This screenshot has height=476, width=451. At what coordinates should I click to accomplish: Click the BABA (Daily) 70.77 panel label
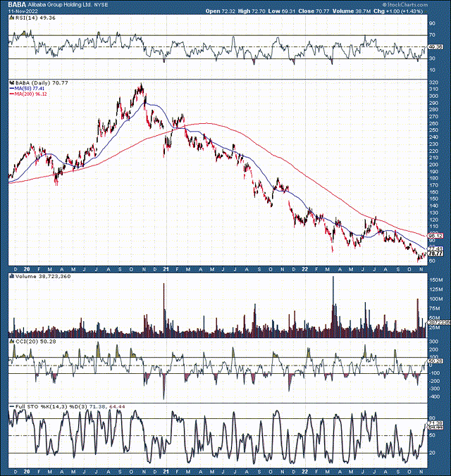click(x=42, y=82)
